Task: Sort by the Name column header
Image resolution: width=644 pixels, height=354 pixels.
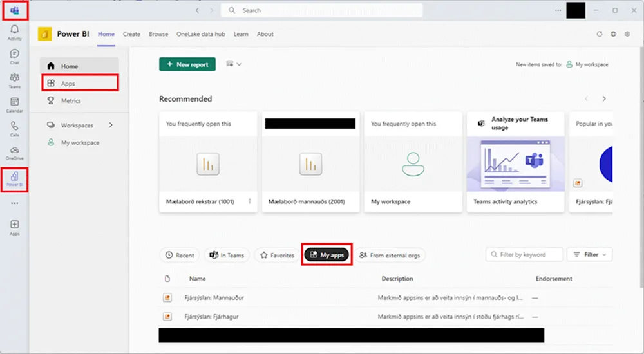Action: 198,279
